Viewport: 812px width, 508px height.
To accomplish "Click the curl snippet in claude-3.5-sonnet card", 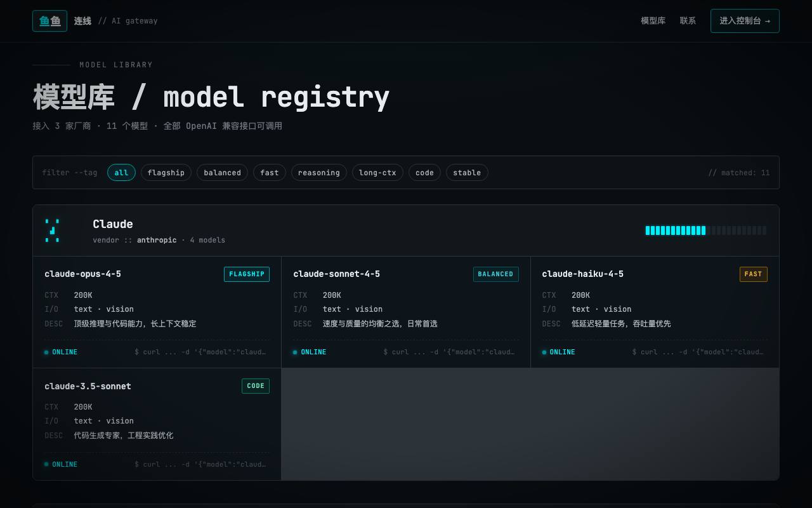I will [200, 464].
